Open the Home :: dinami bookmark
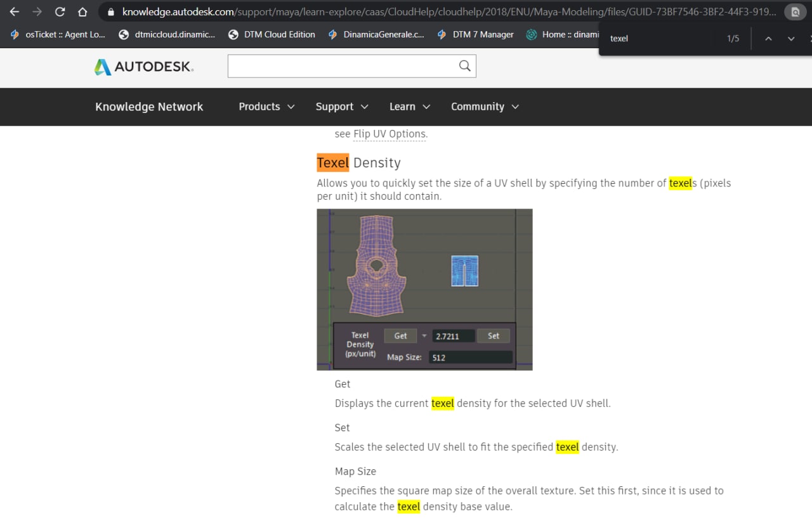The width and height of the screenshot is (812, 530). pos(563,35)
